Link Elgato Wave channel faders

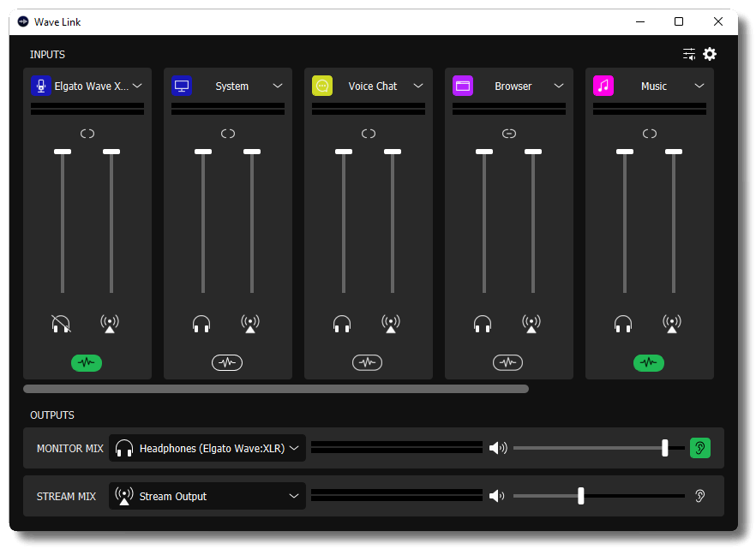87,134
